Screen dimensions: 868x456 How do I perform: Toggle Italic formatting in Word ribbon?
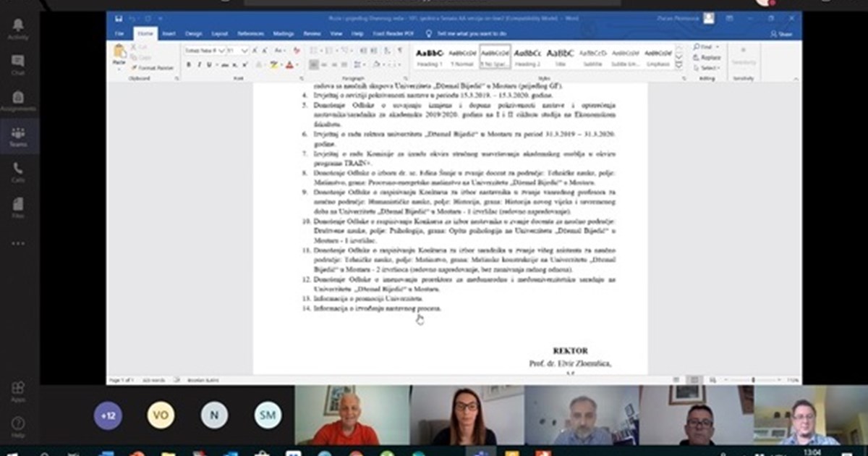click(199, 65)
